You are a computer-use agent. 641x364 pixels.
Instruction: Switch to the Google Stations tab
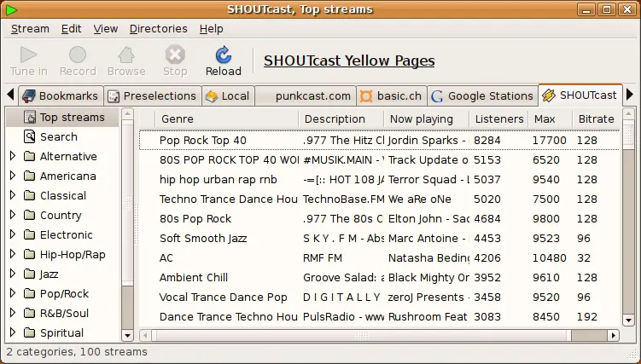click(482, 95)
